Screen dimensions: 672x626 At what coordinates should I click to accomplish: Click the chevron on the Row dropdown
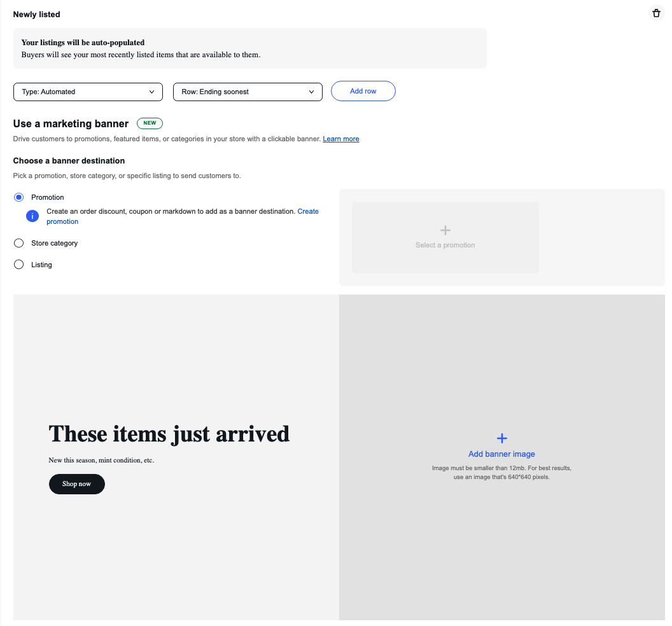[312, 92]
